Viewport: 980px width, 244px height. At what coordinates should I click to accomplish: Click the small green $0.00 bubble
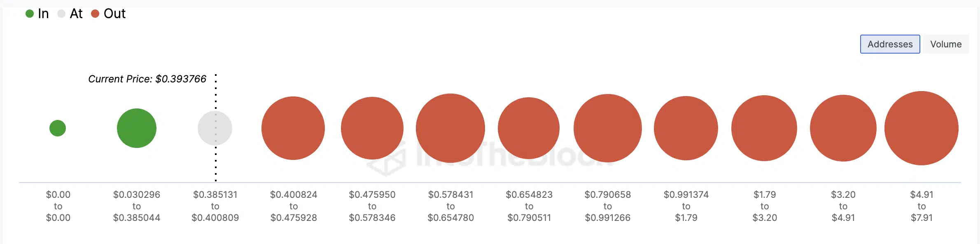click(58, 128)
